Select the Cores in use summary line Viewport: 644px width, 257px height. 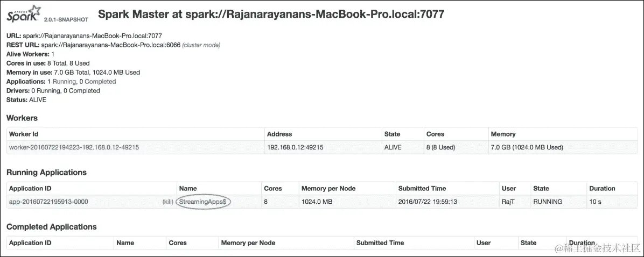[x=48, y=63]
